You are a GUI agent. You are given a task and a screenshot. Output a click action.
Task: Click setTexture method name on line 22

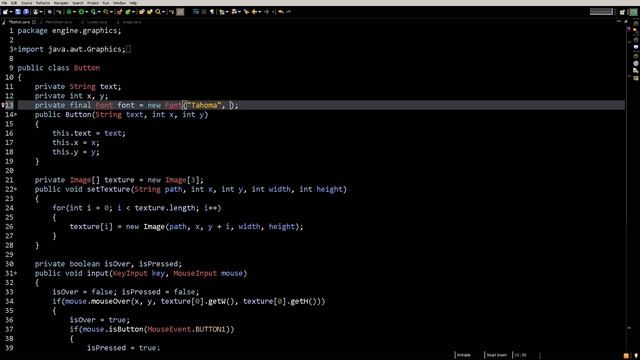coord(109,189)
